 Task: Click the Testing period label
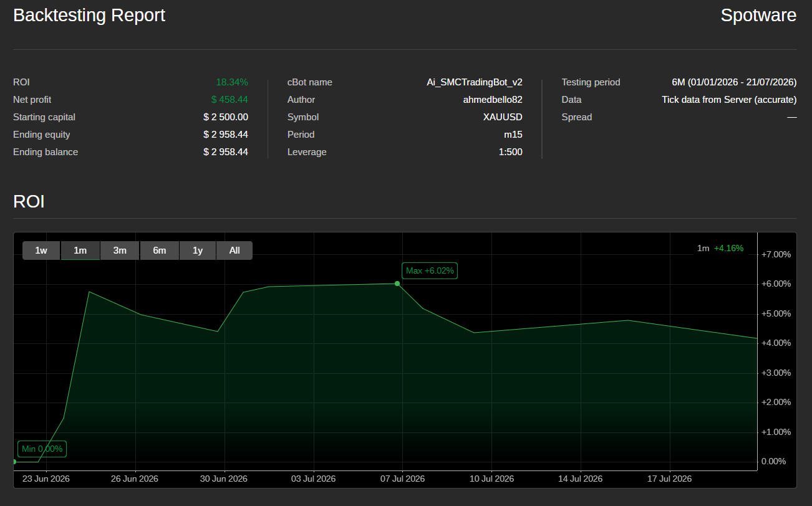tap(591, 82)
